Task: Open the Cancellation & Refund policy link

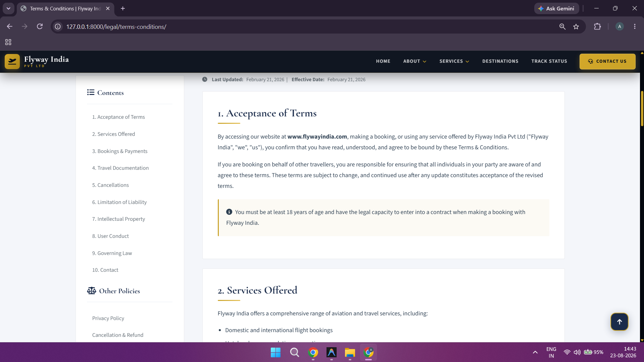Action: pos(118,335)
